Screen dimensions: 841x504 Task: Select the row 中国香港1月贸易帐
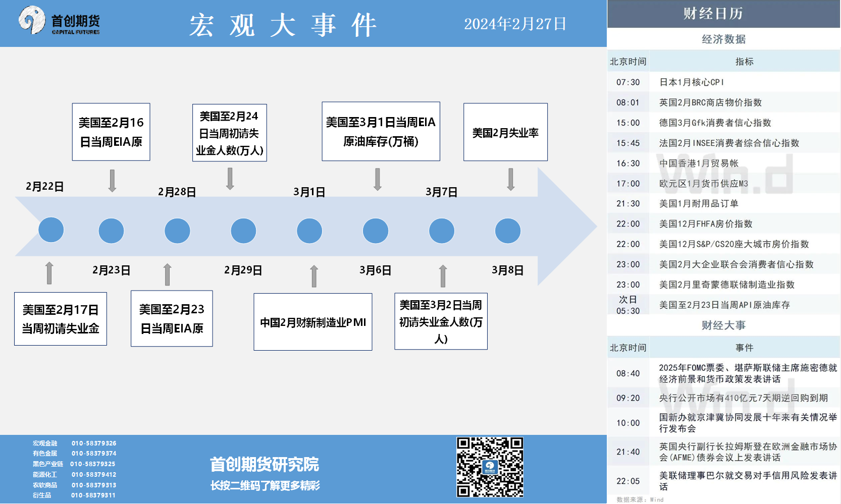coord(723,163)
